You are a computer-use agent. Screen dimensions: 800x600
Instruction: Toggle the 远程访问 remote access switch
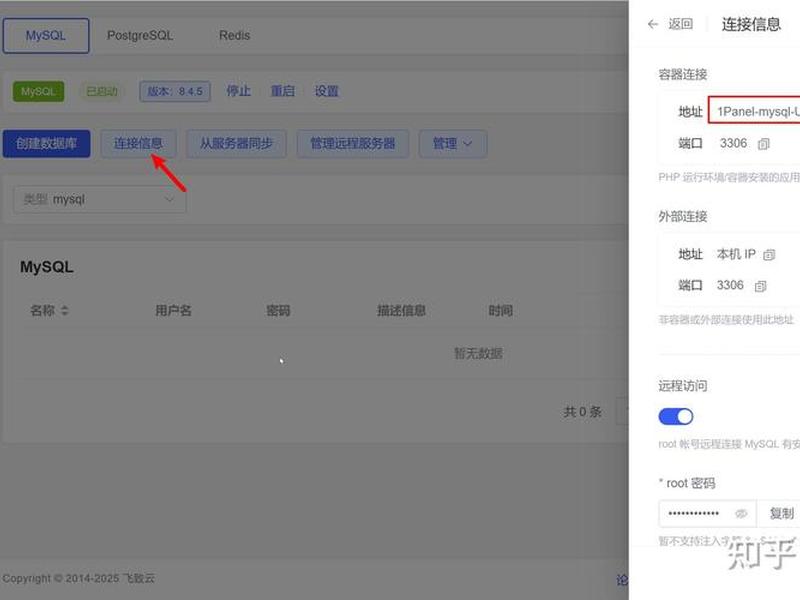(x=676, y=416)
